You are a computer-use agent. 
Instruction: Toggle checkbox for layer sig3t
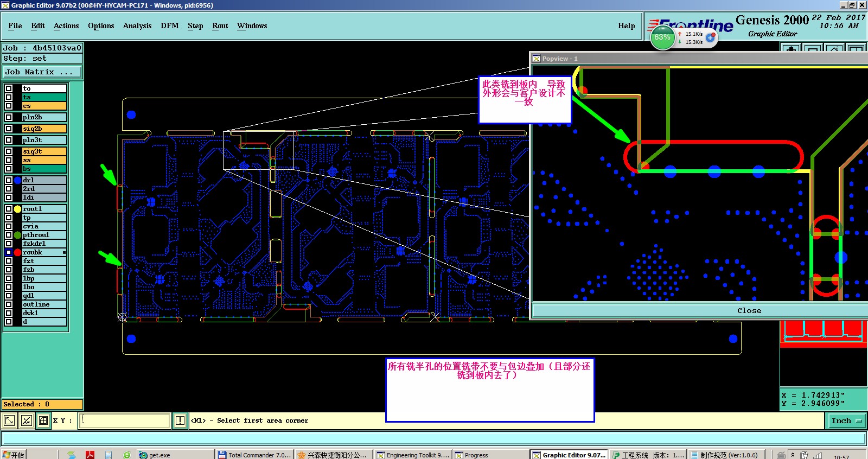(9, 151)
